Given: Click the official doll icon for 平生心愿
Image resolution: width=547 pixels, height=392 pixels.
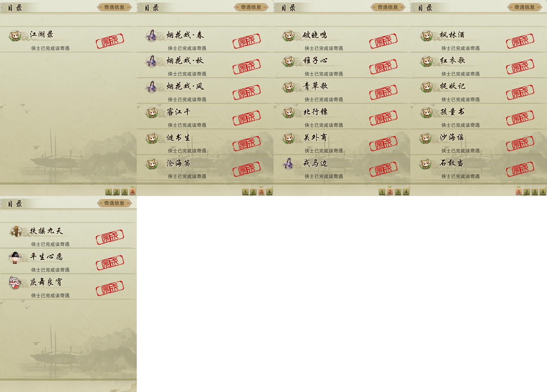Looking at the screenshot, I should (x=15, y=257).
